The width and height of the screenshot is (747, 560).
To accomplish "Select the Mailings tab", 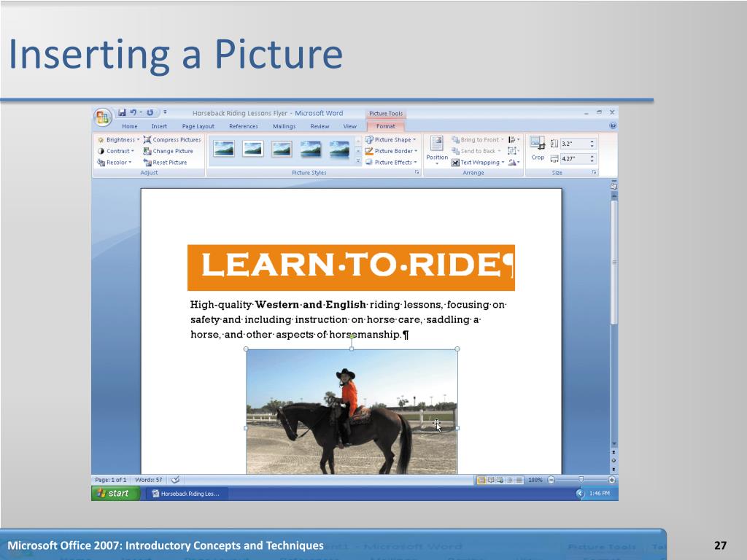I will coord(284,126).
